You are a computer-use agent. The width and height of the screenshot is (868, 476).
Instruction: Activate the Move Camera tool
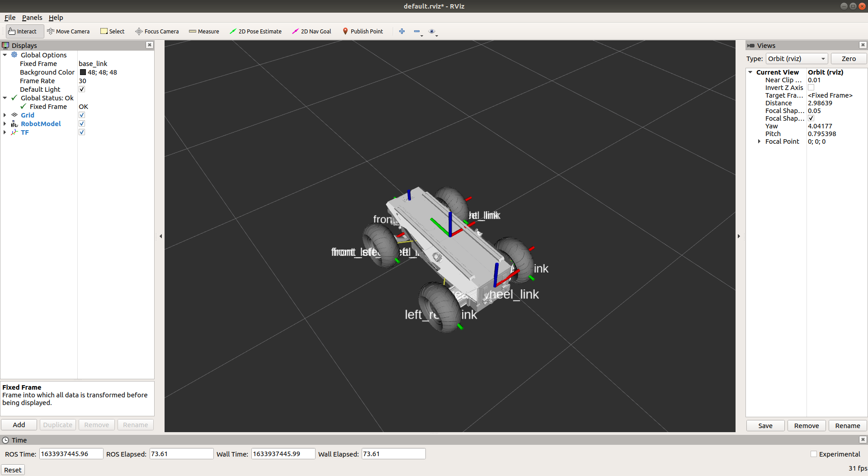tap(68, 31)
